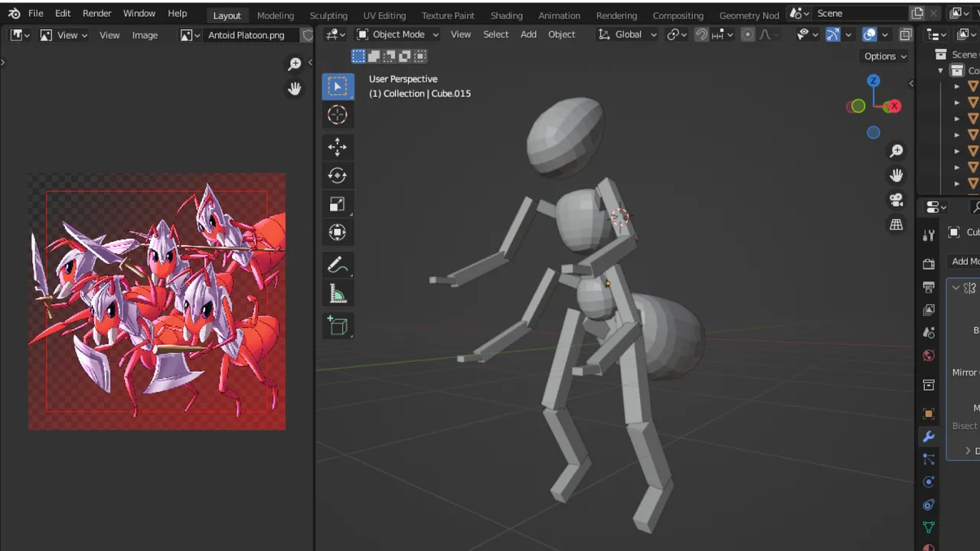Toggle show overlays button

869,34
